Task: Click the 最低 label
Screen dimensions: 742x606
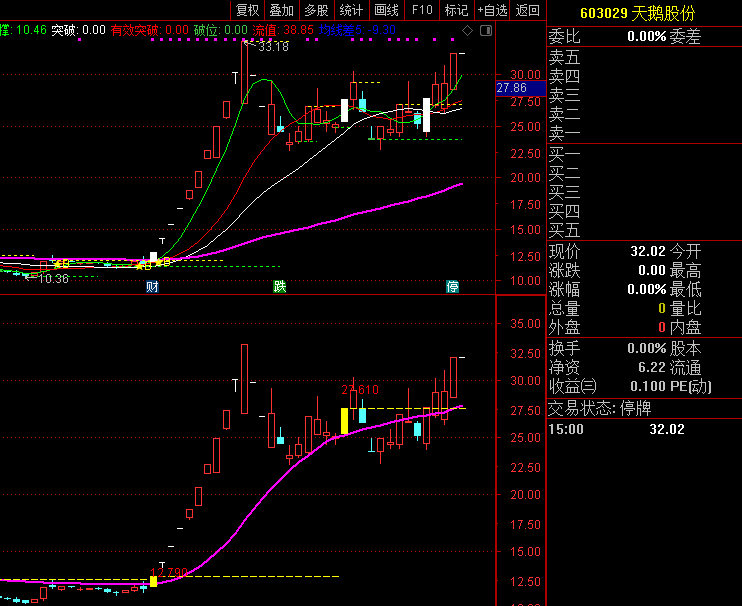Action: click(685, 290)
